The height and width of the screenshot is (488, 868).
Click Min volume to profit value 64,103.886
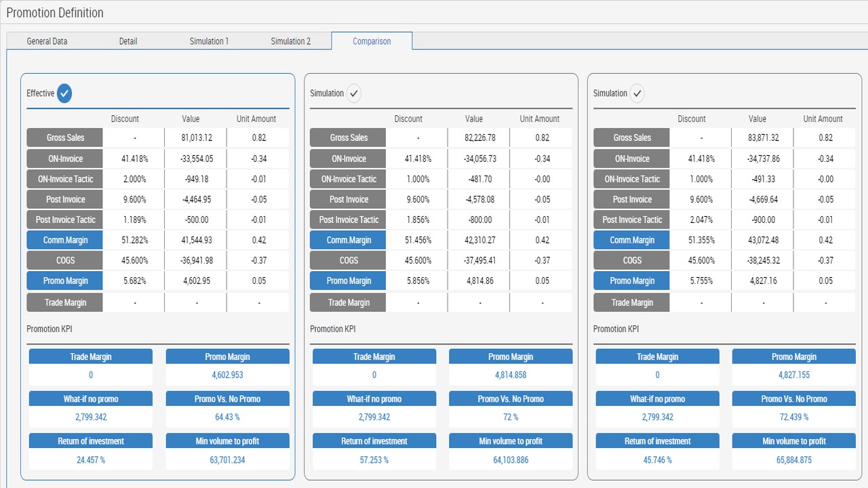[x=511, y=460]
